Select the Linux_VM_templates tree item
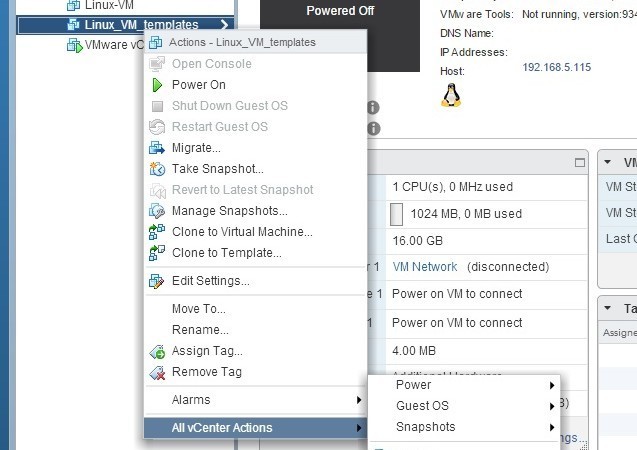This screenshot has height=450, width=637. (x=126, y=25)
